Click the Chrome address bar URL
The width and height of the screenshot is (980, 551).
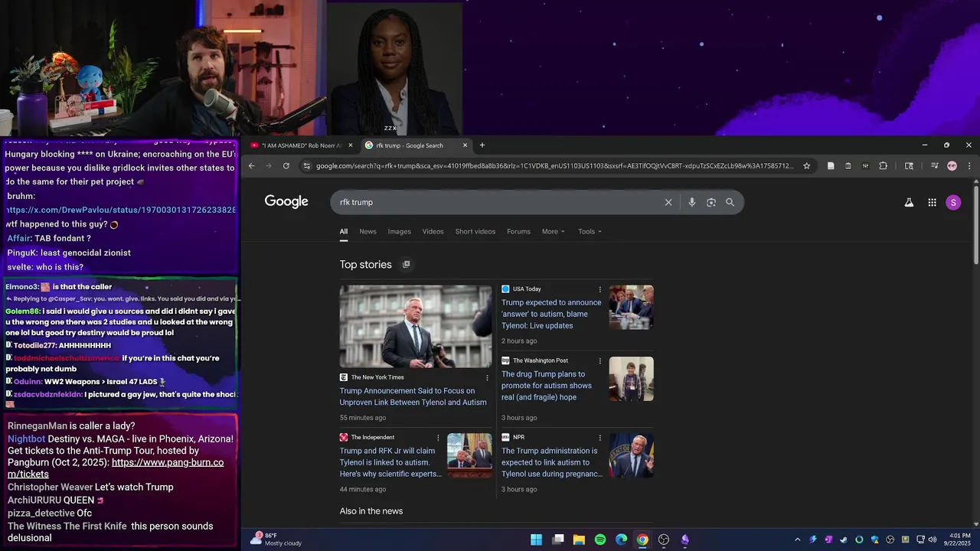tap(555, 166)
